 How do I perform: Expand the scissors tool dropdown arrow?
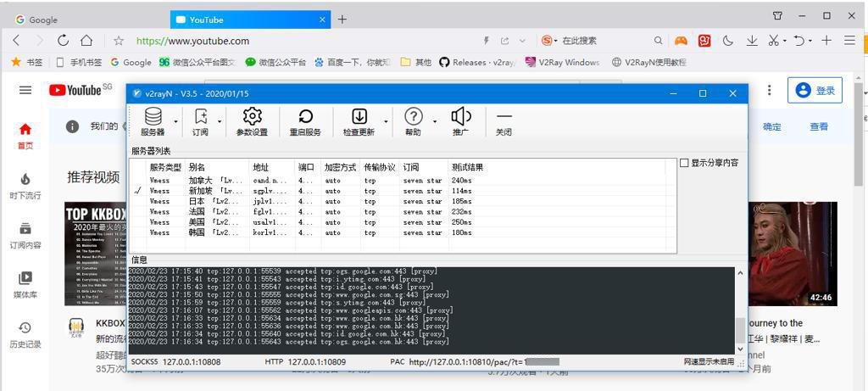click(784, 41)
